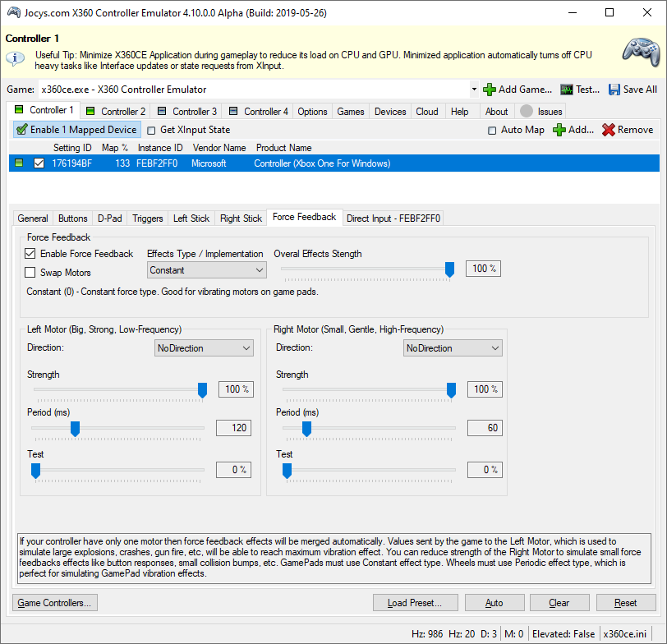Click the Vendor Name column header
This screenshot has width=667, height=644.
coord(219,148)
